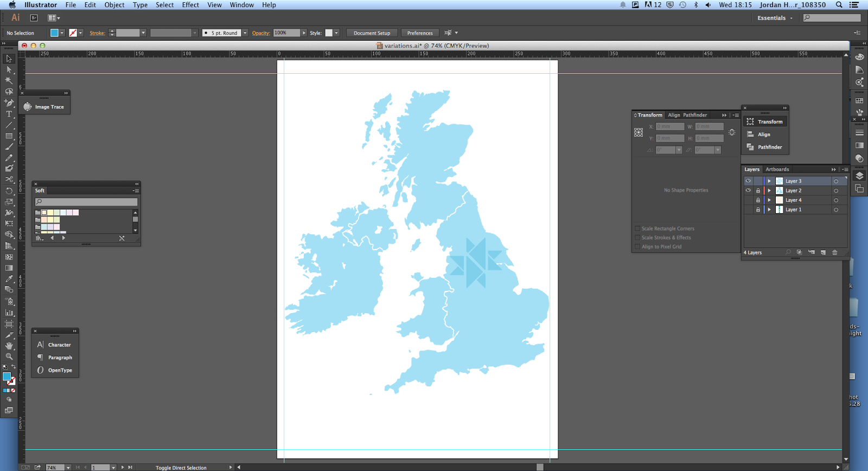Screen dimensions: 868x471
Task: Select the Pen tool
Action: [x=9, y=103]
